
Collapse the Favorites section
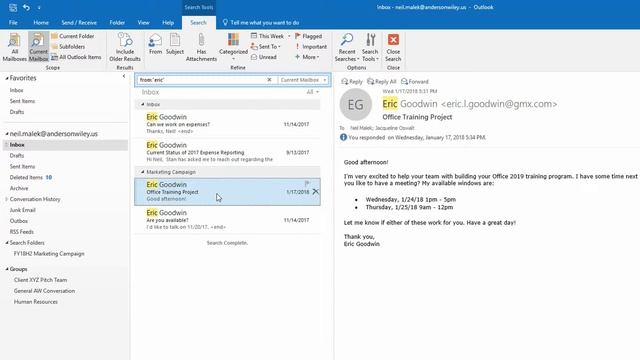pos(7,78)
